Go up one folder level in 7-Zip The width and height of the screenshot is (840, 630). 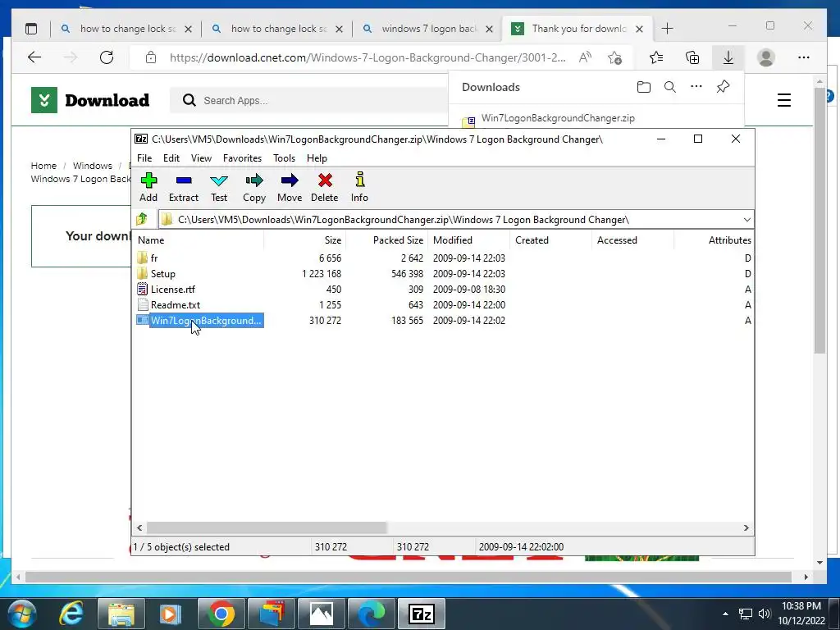click(142, 219)
